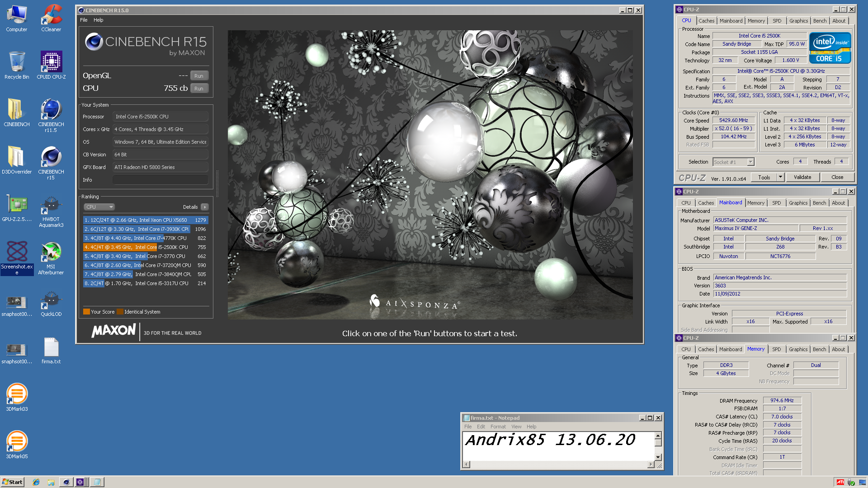This screenshot has height=488, width=868.
Task: Click the Info input field in Cinebench
Action: [160, 180]
